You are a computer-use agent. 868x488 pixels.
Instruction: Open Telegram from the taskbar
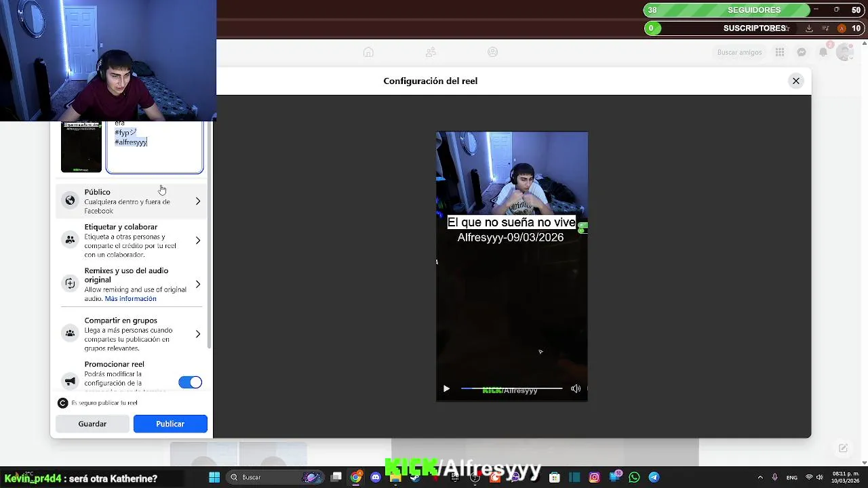pos(654,477)
